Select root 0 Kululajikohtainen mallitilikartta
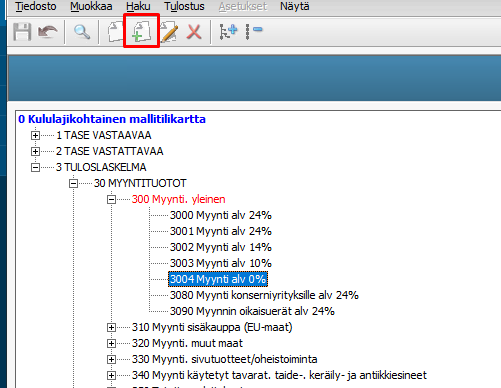Image resolution: width=501 pixels, height=388 pixels. click(x=112, y=119)
